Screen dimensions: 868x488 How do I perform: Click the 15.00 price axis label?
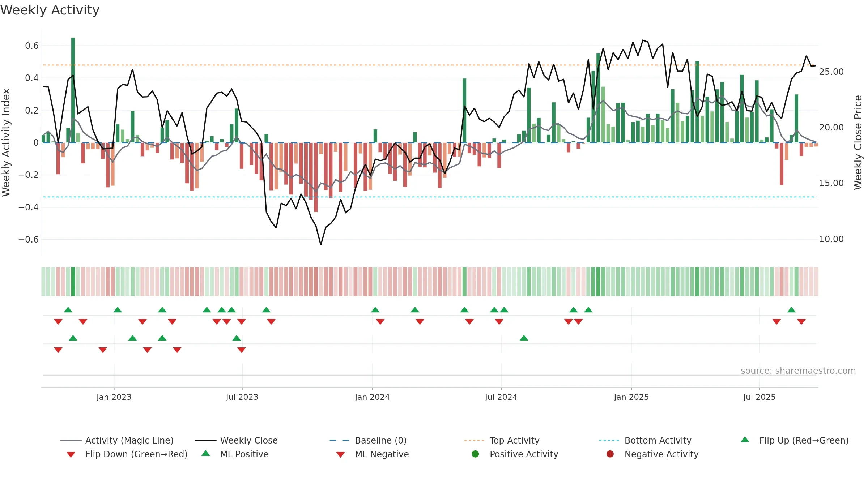tap(831, 183)
